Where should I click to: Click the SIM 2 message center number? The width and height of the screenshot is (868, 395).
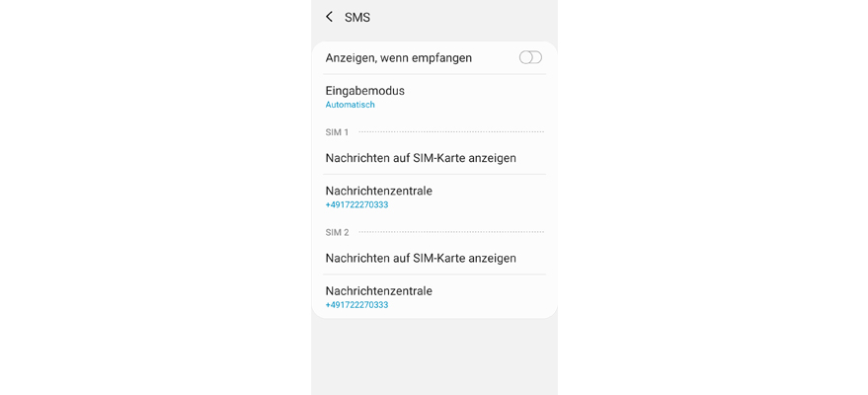(356, 305)
